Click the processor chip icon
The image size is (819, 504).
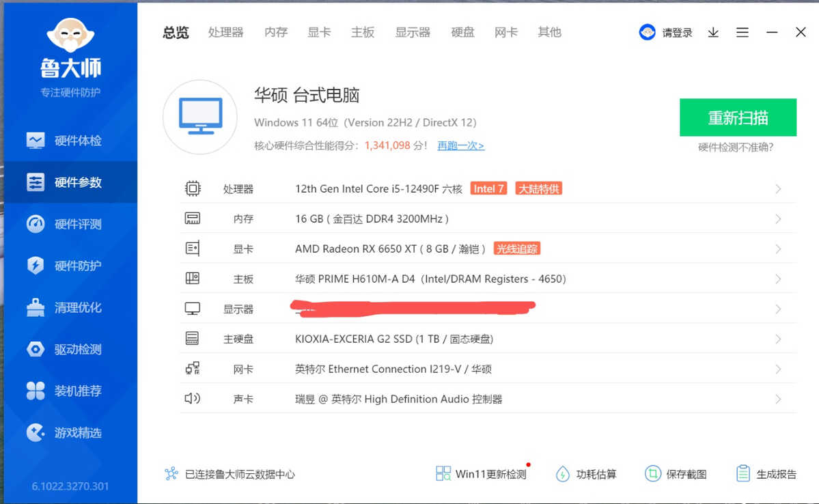tap(193, 188)
